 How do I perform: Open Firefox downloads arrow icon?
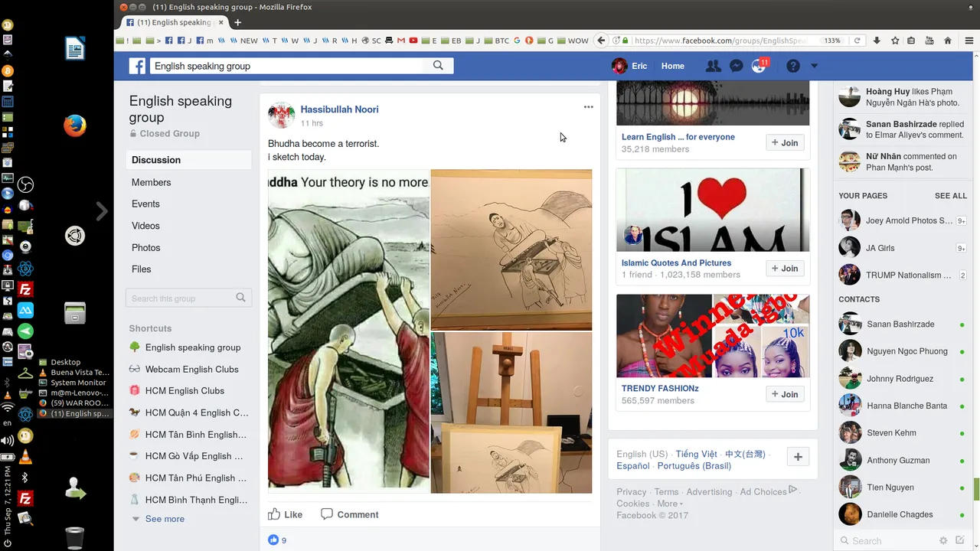877,41
